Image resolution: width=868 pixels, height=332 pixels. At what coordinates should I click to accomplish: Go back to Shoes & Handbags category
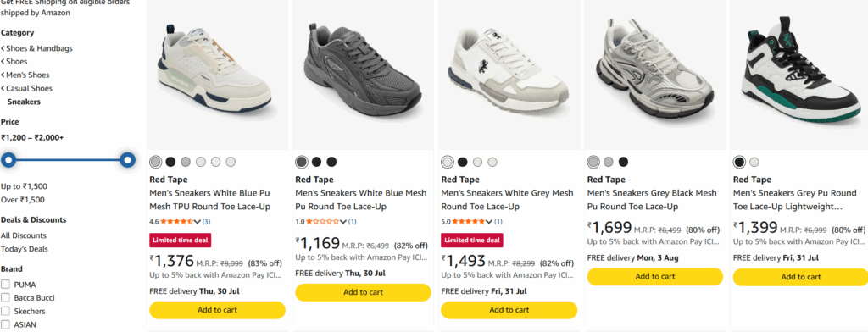(39, 48)
